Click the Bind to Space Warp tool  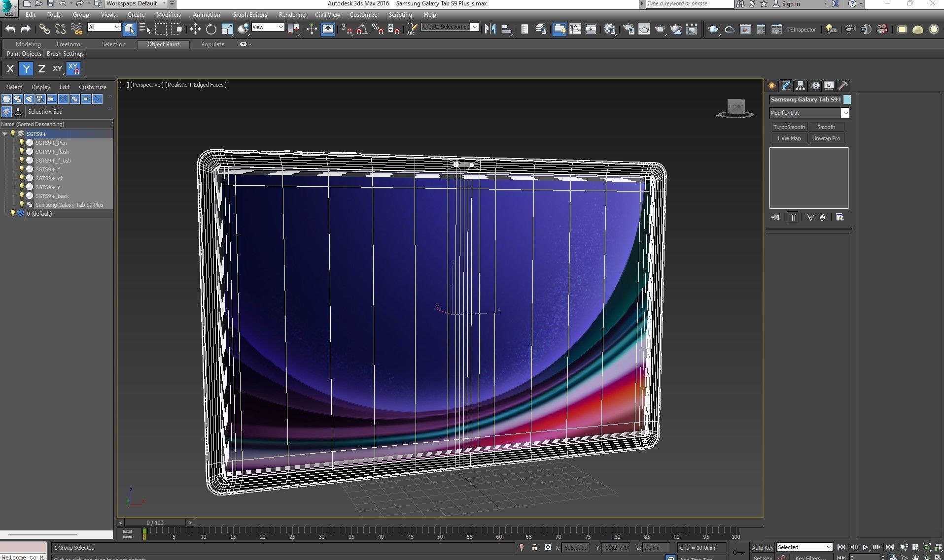point(76,29)
